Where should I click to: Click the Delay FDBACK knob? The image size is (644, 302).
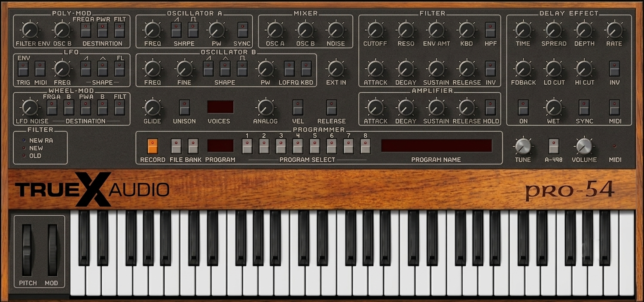(523, 69)
